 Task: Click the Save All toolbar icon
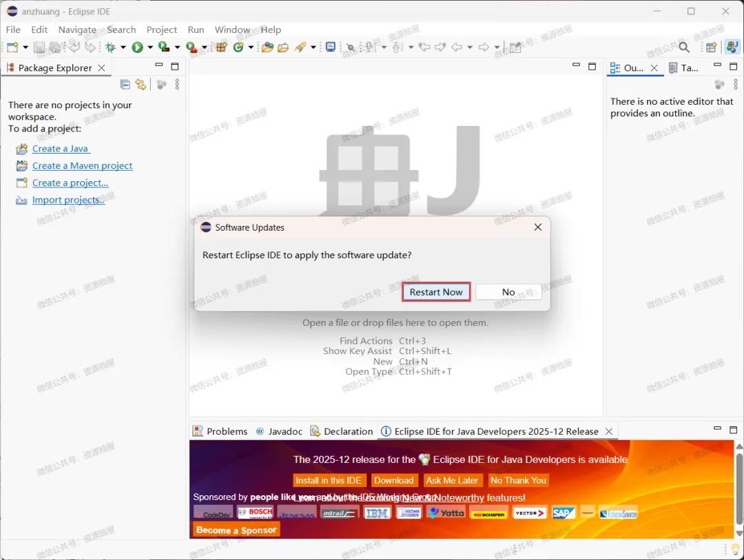[x=56, y=47]
